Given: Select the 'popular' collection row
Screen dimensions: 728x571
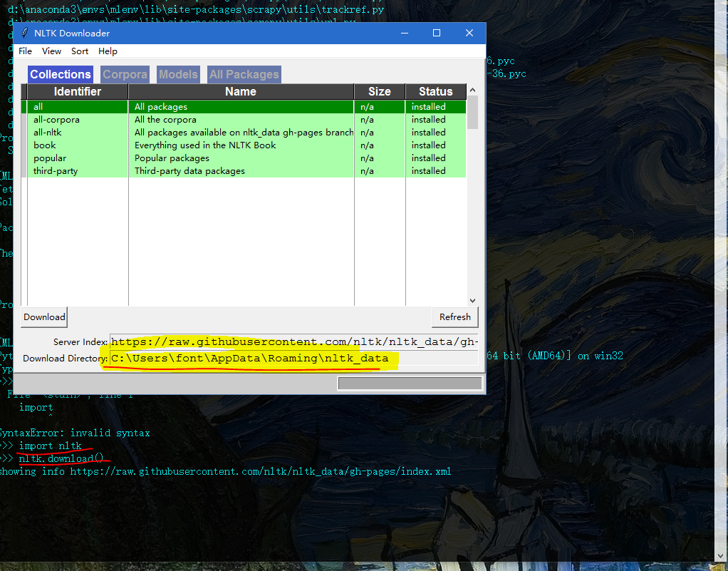Looking at the screenshot, I should point(244,158).
